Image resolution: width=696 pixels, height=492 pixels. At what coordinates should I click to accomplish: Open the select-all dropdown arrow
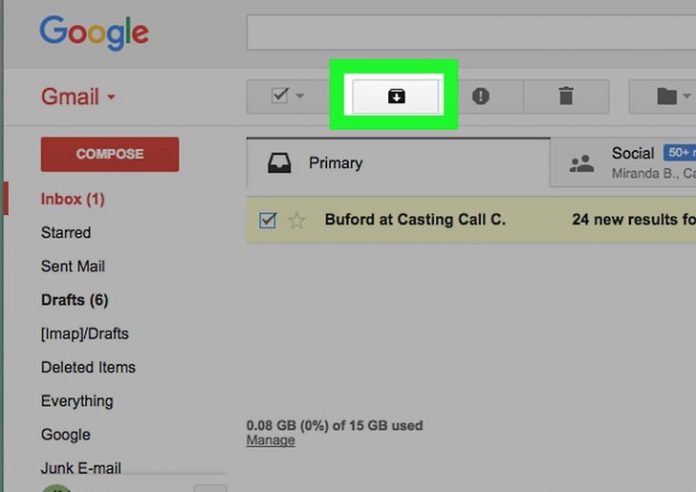point(299,97)
